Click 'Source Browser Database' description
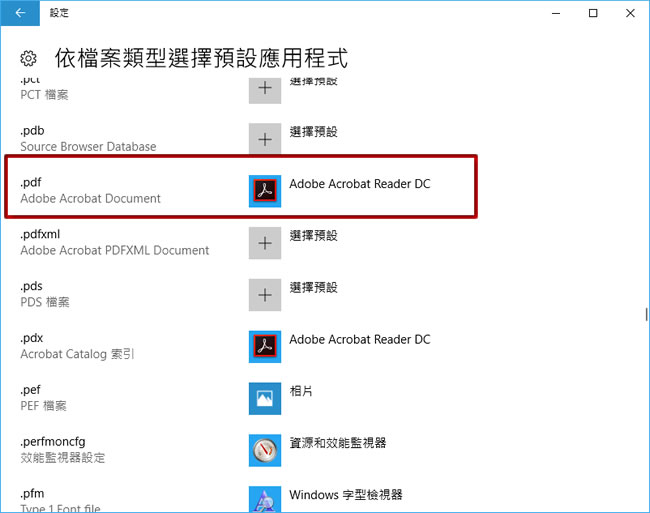The image size is (650, 513). [88, 147]
